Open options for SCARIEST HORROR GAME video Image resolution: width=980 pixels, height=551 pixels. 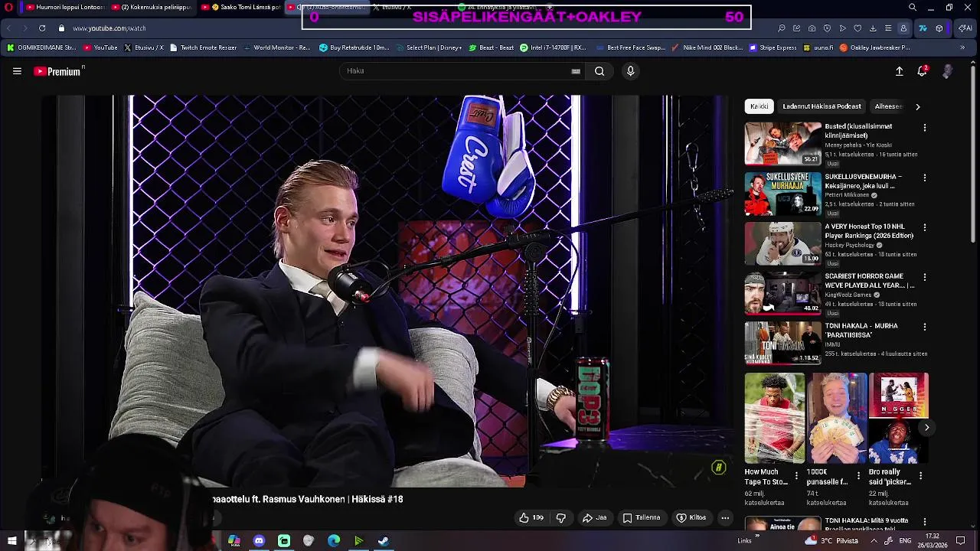coord(925,277)
